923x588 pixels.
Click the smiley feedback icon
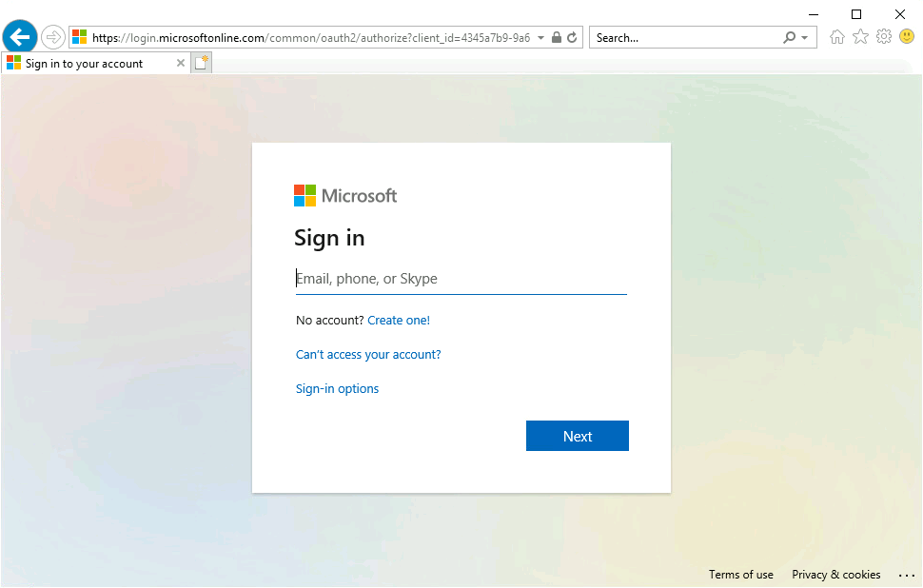tap(906, 36)
